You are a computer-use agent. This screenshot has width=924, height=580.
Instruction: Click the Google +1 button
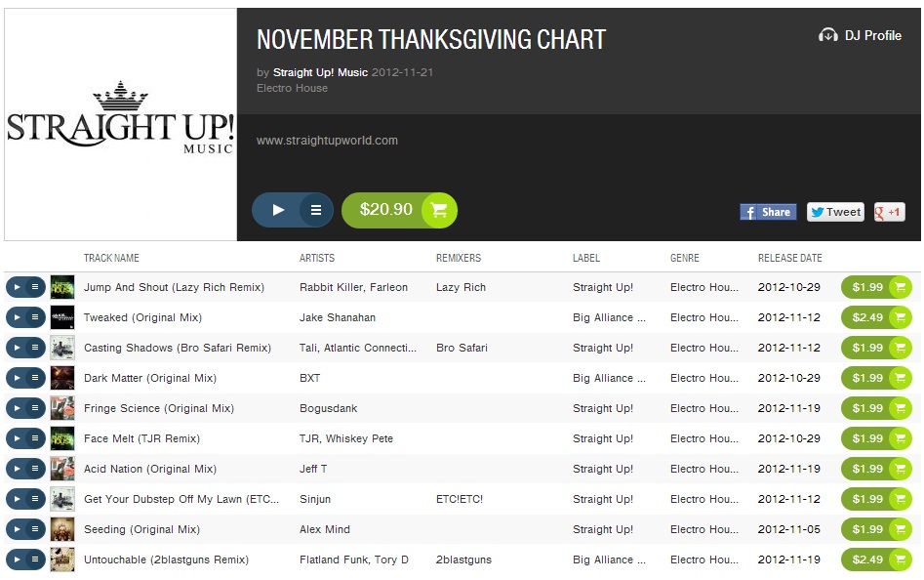(889, 212)
